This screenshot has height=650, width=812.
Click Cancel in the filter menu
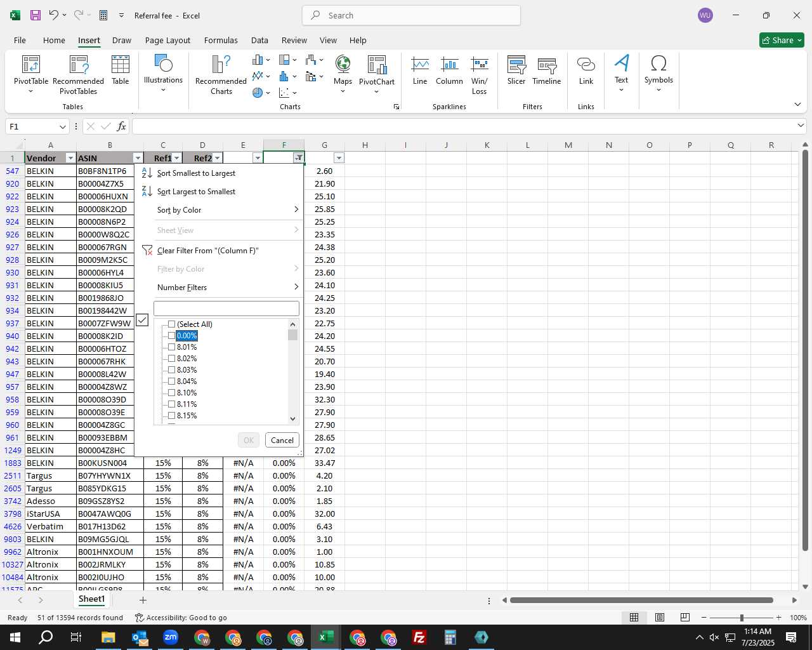pyautogui.click(x=282, y=440)
